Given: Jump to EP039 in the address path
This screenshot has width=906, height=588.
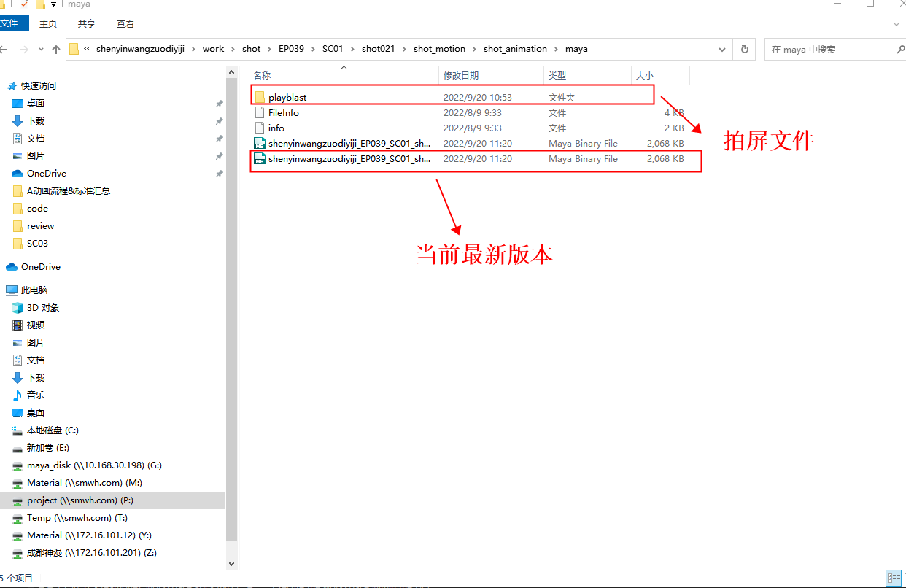Looking at the screenshot, I should click(x=291, y=49).
